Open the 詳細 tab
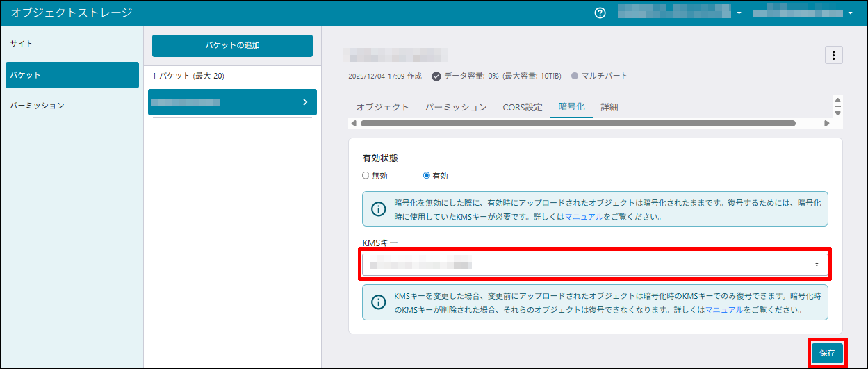The height and width of the screenshot is (369, 868). tap(609, 107)
